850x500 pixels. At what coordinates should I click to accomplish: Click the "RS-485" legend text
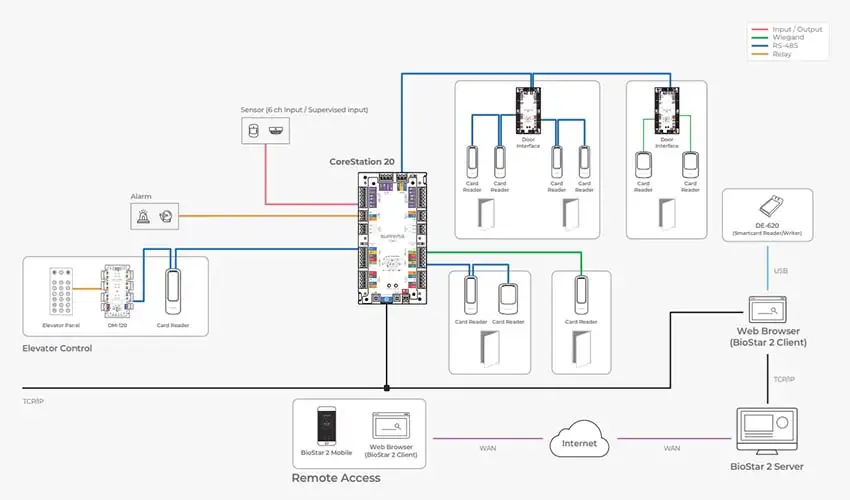[785, 46]
